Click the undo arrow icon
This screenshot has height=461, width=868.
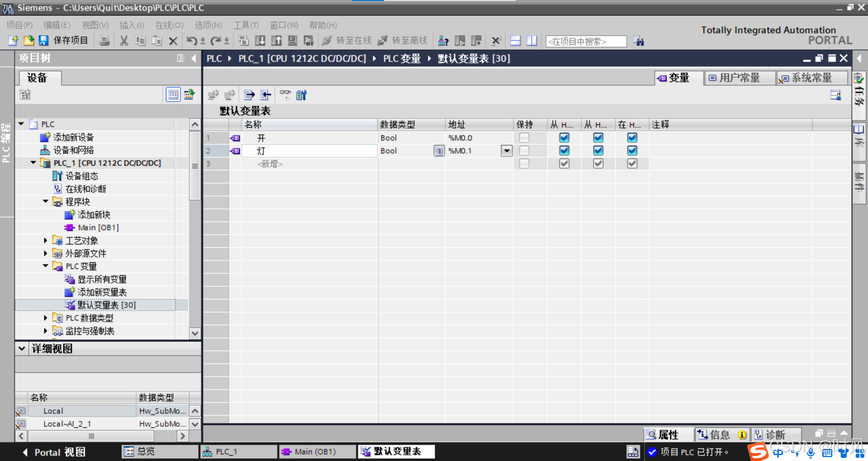(x=192, y=41)
